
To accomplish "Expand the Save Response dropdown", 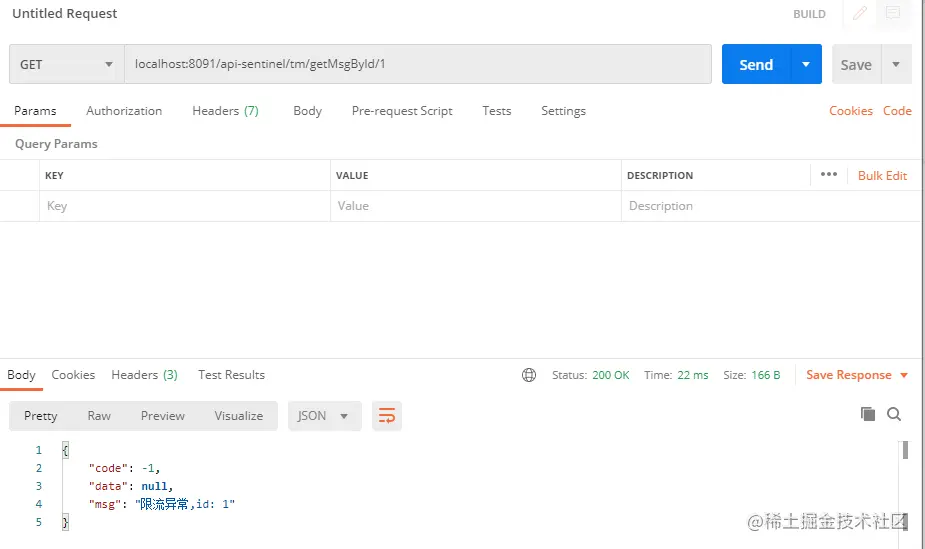I will 904,376.
